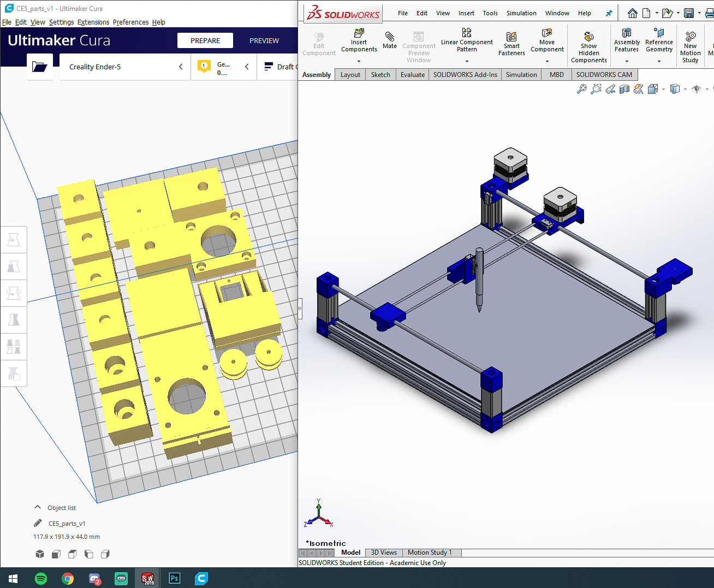
Task: Click Dynamic Annotation Views icon
Action: (x=638, y=89)
